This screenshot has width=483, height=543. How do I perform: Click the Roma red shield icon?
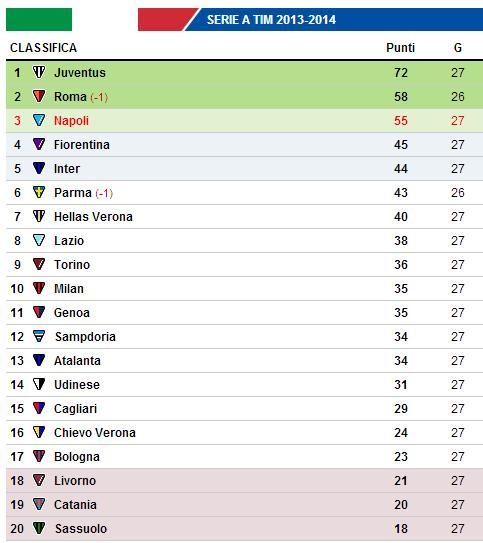point(39,96)
